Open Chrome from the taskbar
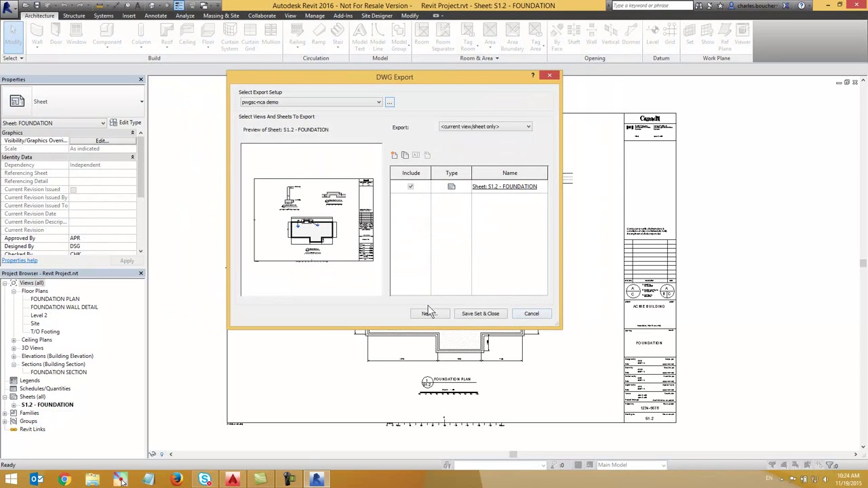The image size is (868, 488). 64,480
